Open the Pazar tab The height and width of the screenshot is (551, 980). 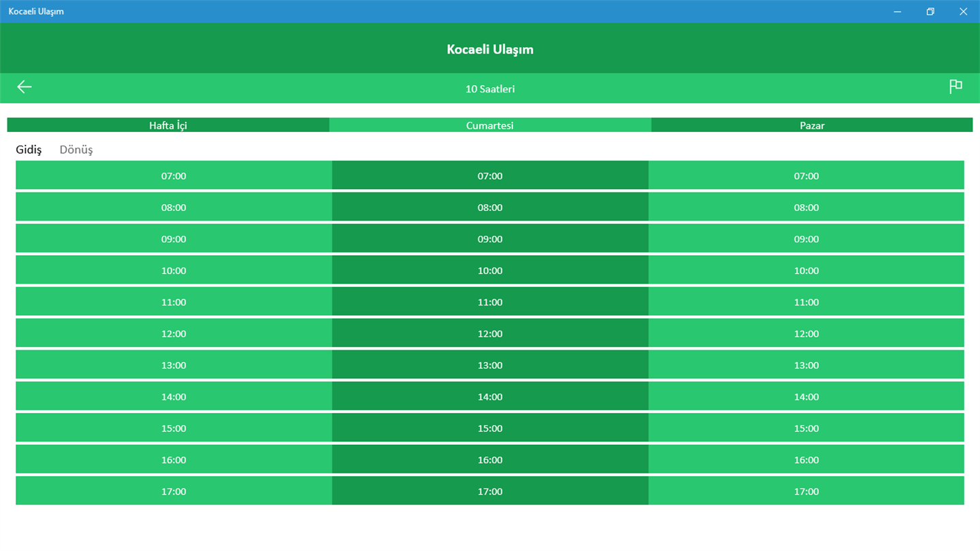click(x=812, y=125)
